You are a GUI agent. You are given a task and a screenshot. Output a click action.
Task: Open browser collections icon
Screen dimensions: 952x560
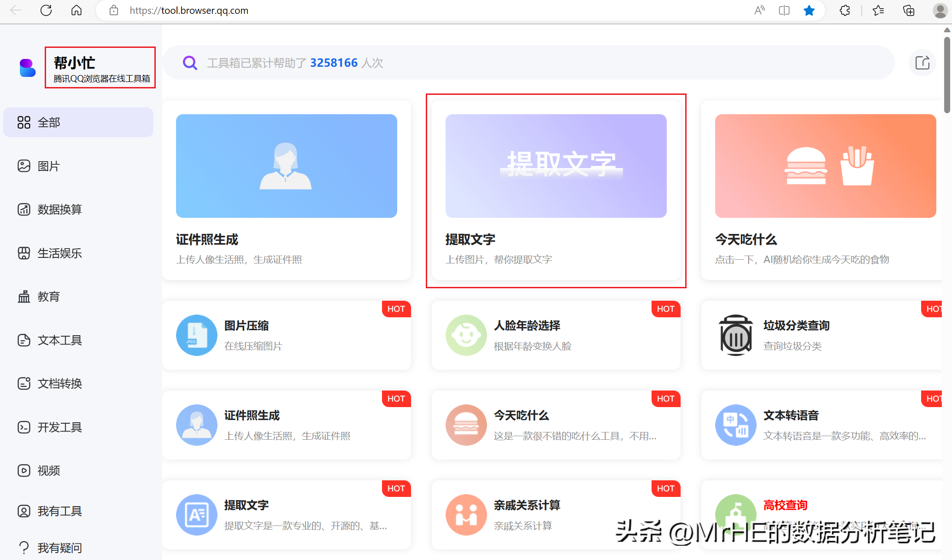pyautogui.click(x=909, y=10)
